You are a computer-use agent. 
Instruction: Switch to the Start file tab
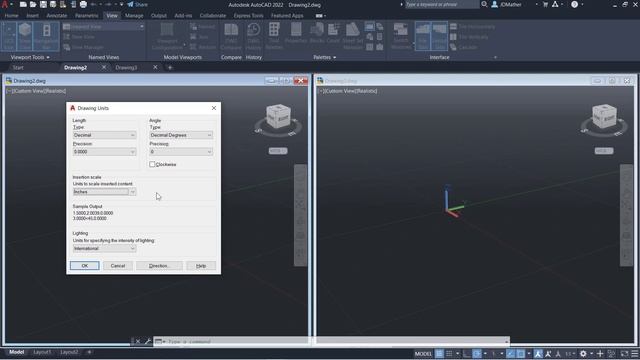tap(18, 67)
